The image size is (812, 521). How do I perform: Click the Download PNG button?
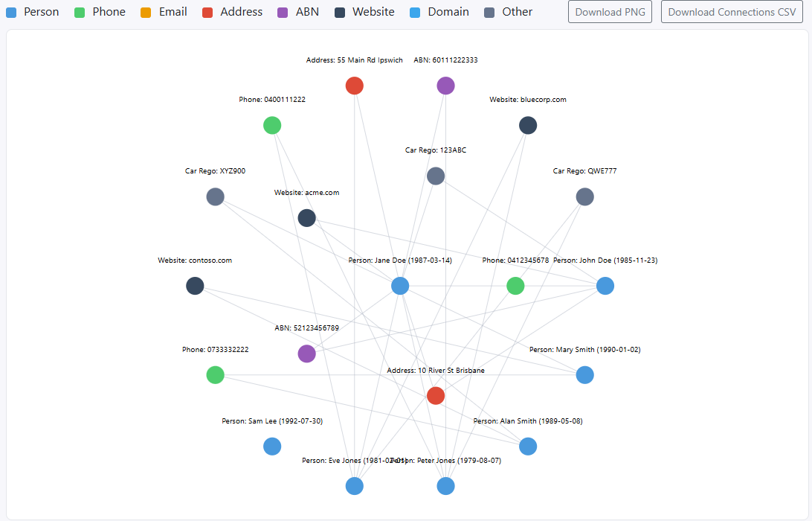coord(610,11)
